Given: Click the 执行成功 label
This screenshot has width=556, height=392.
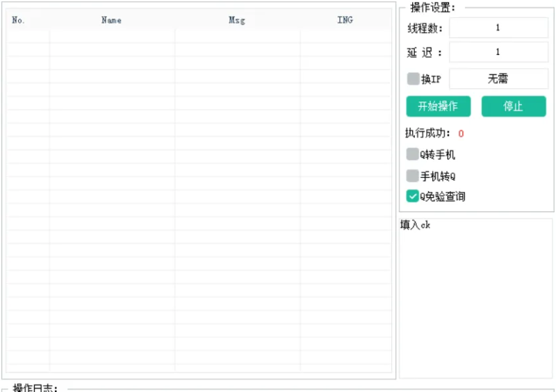Looking at the screenshot, I should [427, 133].
